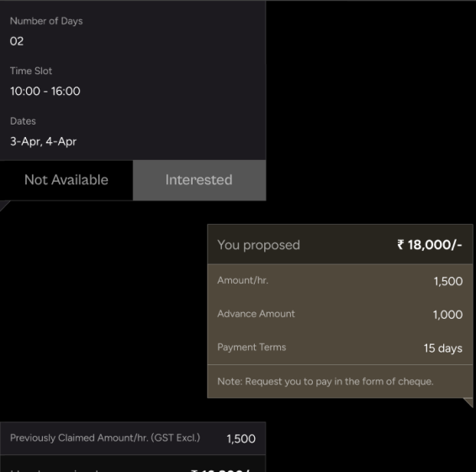This screenshot has height=472, width=476.
Task: Click Previously Claimed Amount/hr. (GST Excl.) row
Action: coord(133,438)
